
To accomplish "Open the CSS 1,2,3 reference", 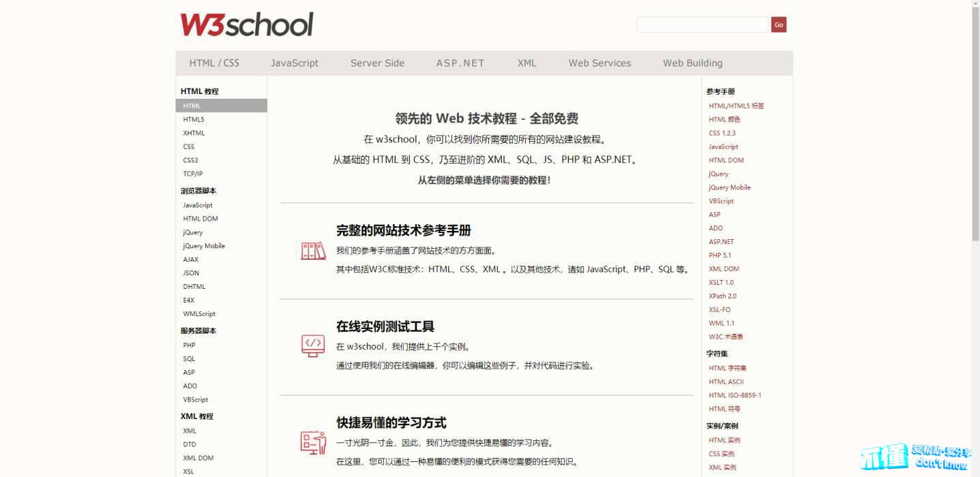I will [722, 133].
